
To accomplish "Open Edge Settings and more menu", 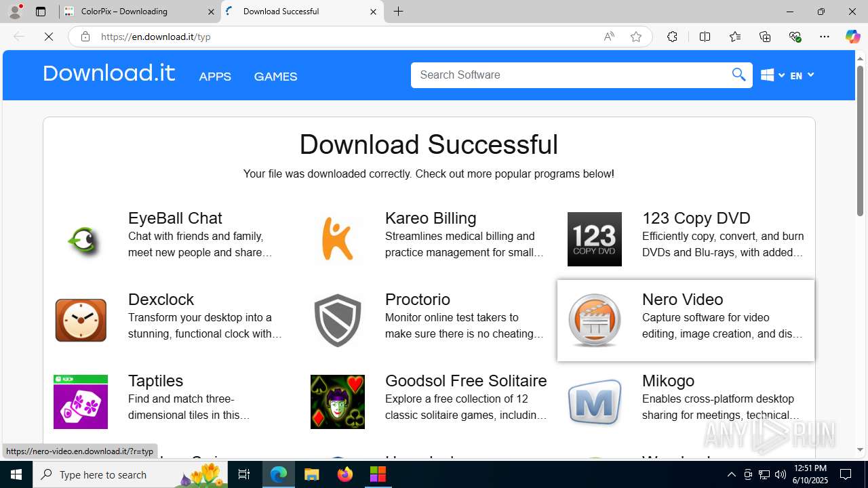I will click(825, 37).
